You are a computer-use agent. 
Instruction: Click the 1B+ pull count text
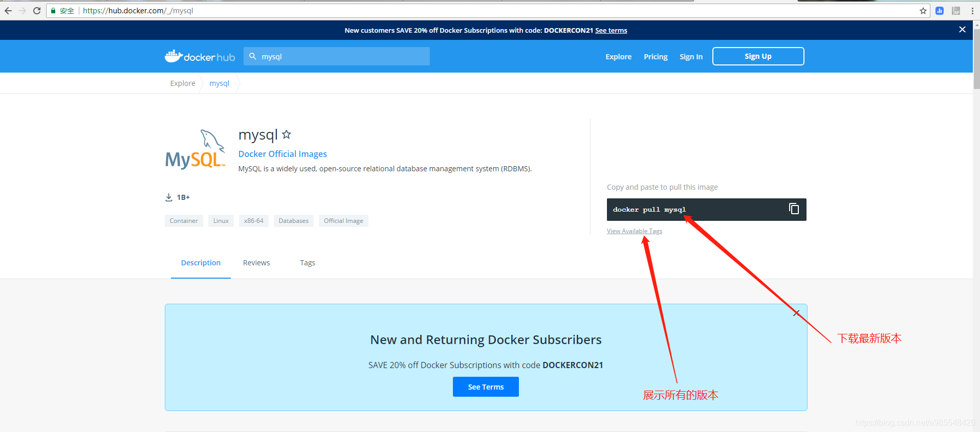[183, 197]
